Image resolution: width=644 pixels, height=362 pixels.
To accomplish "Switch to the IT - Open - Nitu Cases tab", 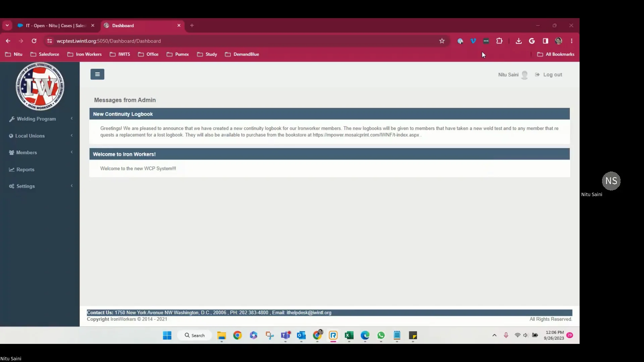I will coord(55,25).
